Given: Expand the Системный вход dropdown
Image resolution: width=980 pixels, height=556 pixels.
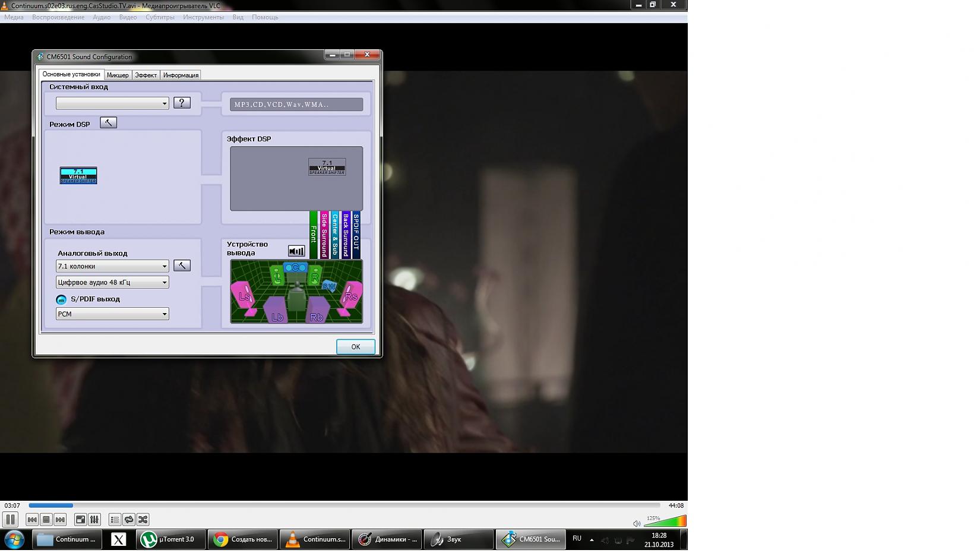Looking at the screenshot, I should pos(112,103).
